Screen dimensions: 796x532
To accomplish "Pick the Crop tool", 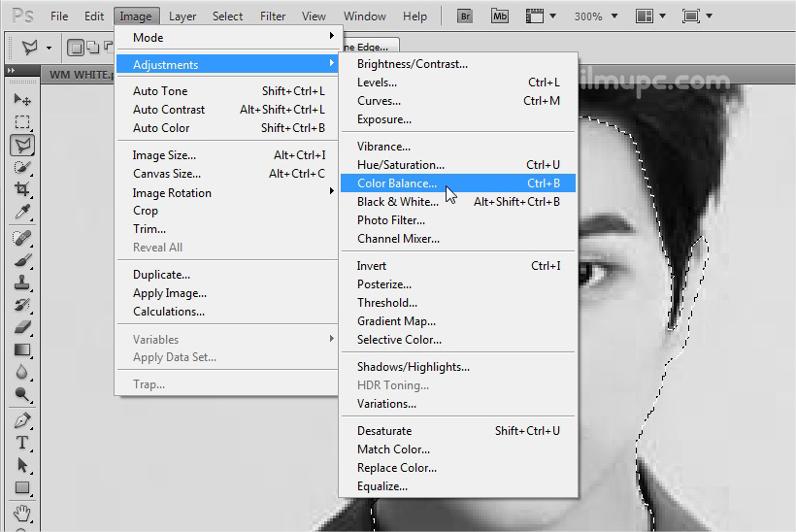I will (x=22, y=189).
